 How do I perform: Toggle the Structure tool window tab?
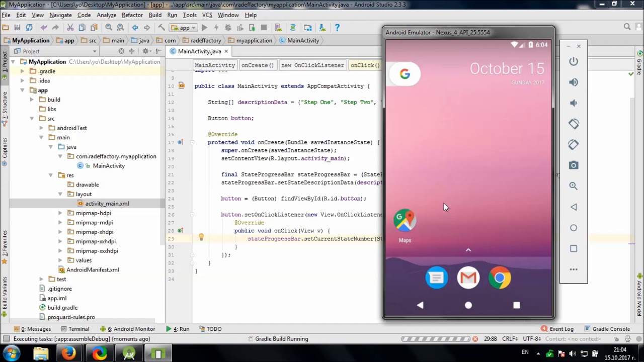click(x=5, y=108)
